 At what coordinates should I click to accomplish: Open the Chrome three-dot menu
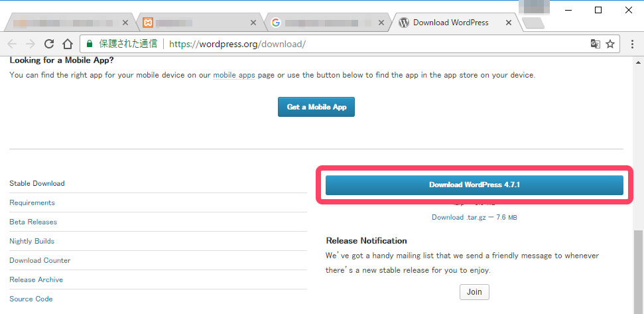(x=633, y=44)
